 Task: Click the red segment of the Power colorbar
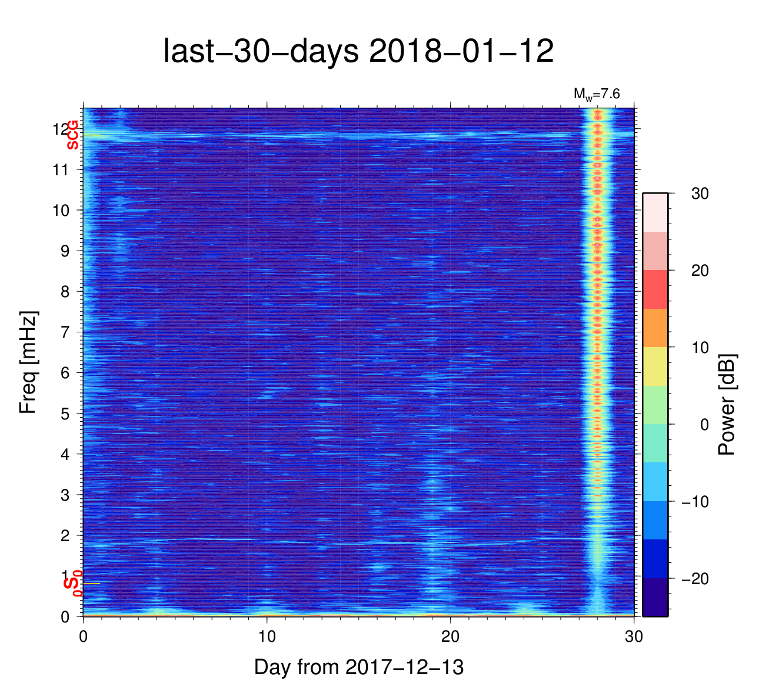coord(655,289)
